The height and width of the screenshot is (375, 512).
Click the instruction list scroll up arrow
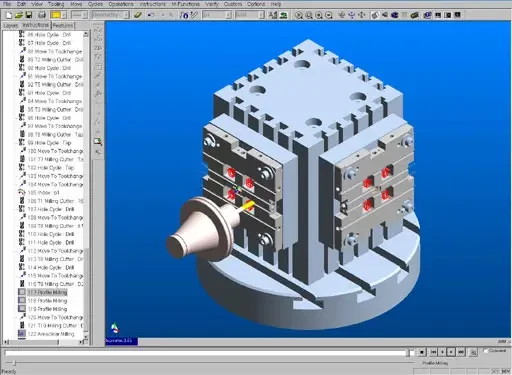pos(86,34)
